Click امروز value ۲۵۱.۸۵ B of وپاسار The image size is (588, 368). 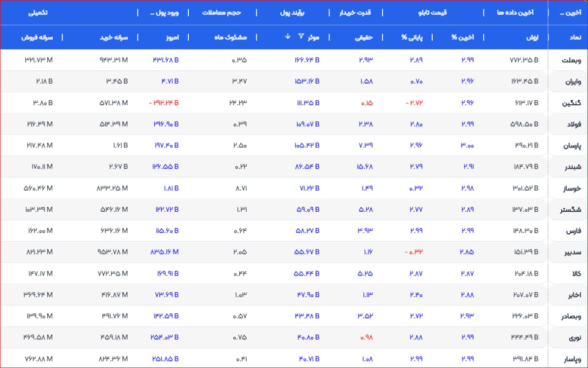click(165, 359)
